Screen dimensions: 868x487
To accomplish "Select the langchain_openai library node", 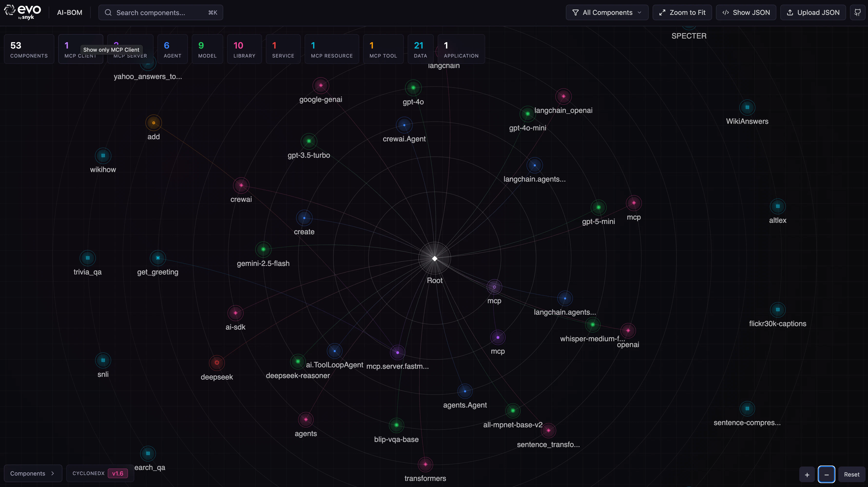I will 563,96.
